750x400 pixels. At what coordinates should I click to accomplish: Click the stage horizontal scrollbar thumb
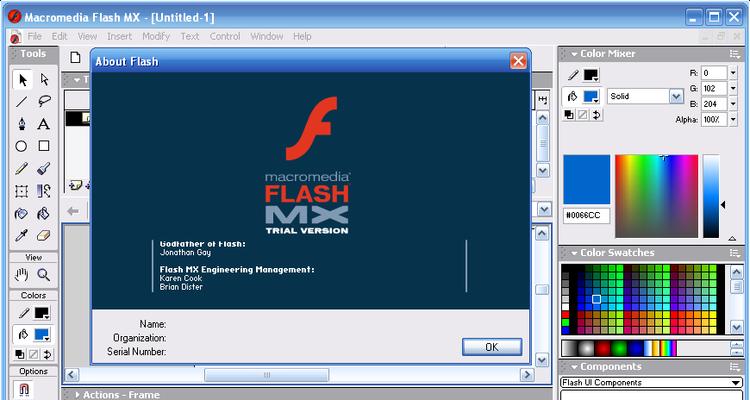[x=266, y=375]
